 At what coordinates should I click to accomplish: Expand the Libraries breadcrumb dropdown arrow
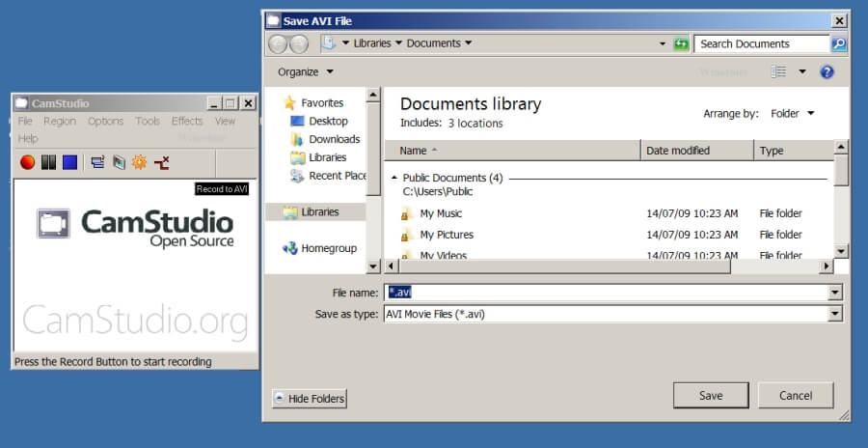click(x=398, y=43)
